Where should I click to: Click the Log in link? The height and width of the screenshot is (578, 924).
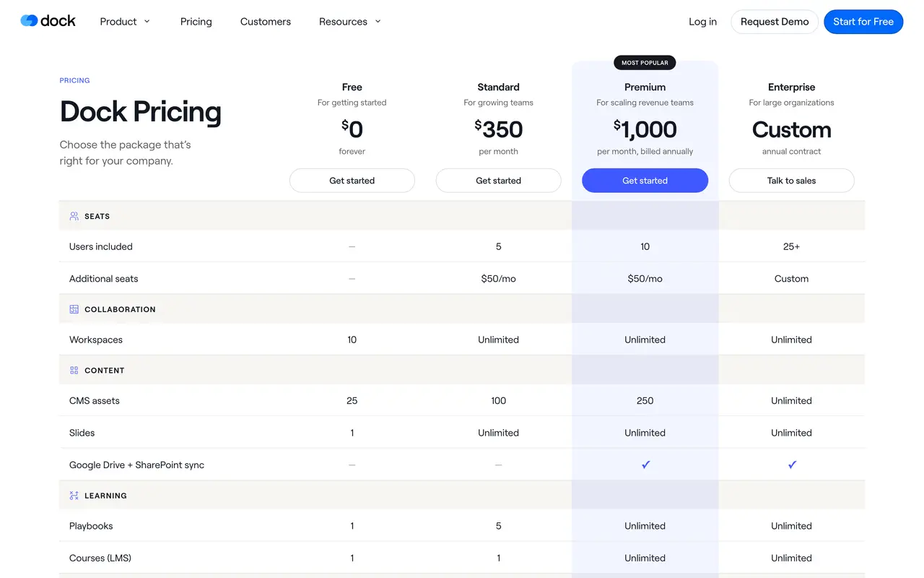click(702, 22)
